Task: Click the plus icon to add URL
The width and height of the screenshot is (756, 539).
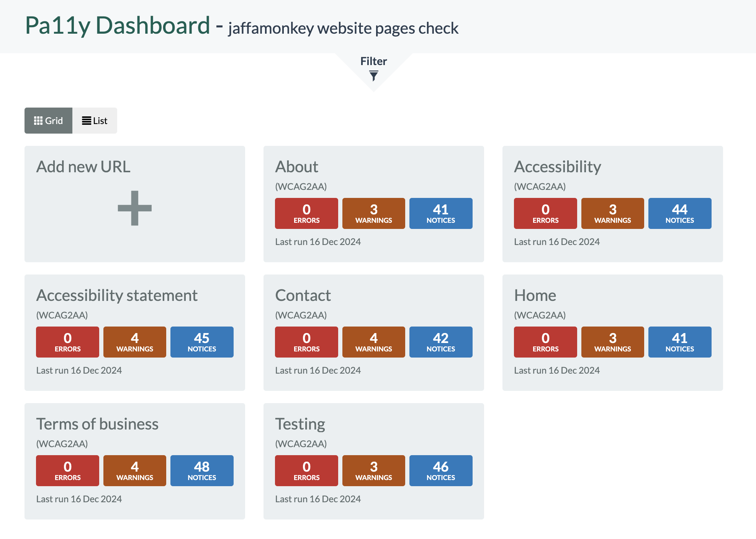Action: click(x=135, y=208)
